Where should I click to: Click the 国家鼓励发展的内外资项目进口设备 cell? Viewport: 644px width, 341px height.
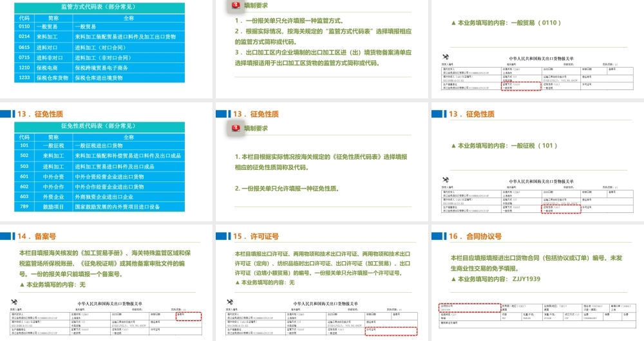(129, 207)
